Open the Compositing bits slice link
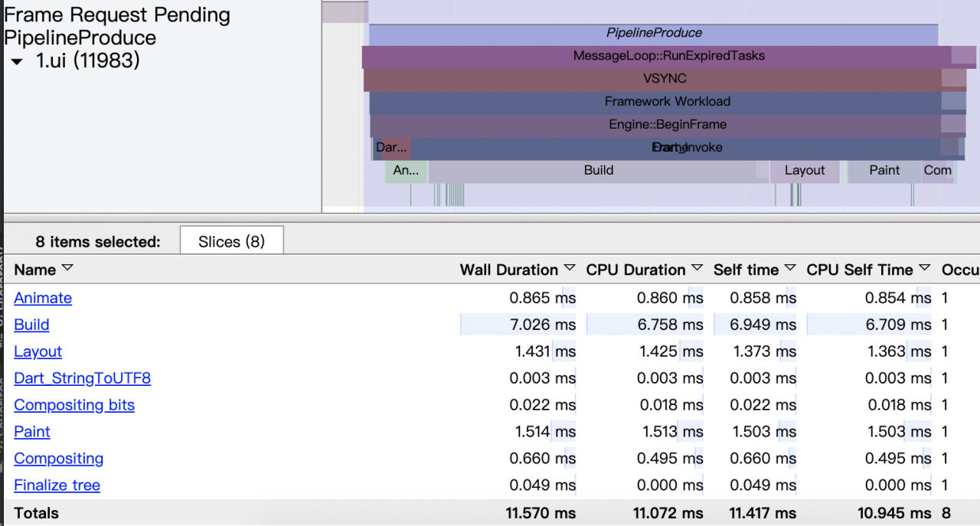The height and width of the screenshot is (526, 980). click(x=74, y=405)
